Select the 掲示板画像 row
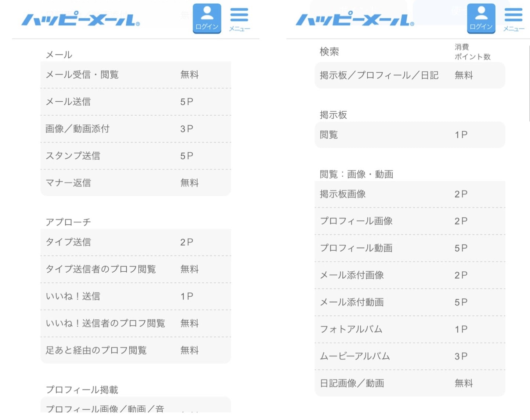The width and height of the screenshot is (530, 420). 410,194
